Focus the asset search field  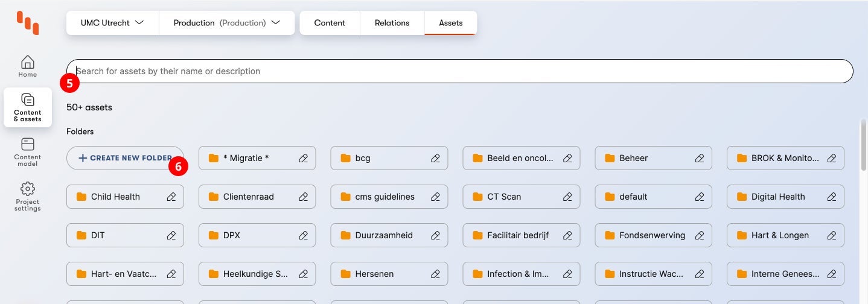pyautogui.click(x=459, y=71)
